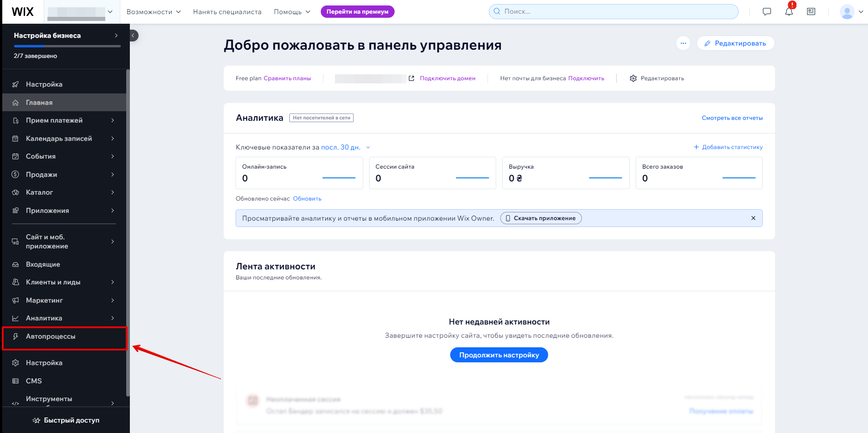This screenshot has width=868, height=433.
Task: Expand Календарь записей submenu chevron
Action: pos(113,139)
